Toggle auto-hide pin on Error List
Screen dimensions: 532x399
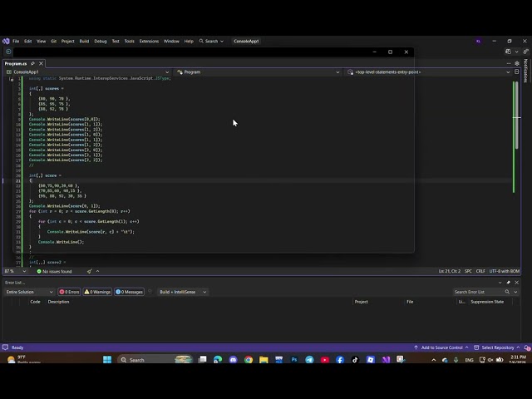508,283
